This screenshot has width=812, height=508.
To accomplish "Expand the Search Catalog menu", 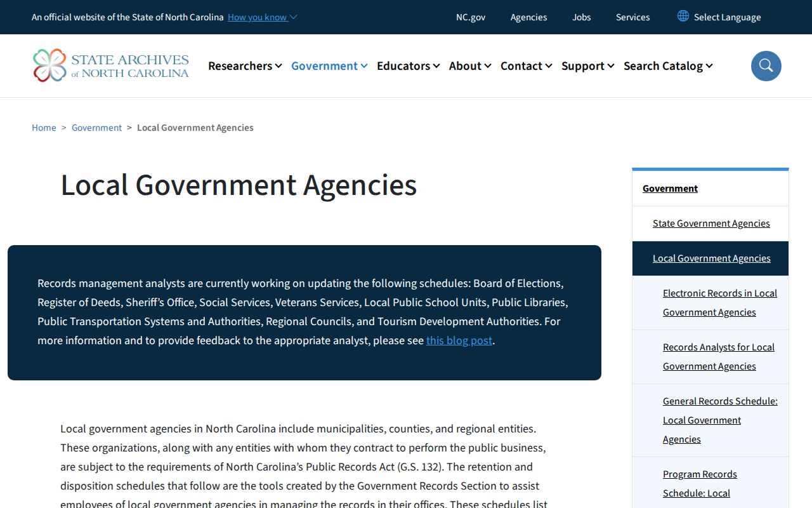I will (668, 66).
